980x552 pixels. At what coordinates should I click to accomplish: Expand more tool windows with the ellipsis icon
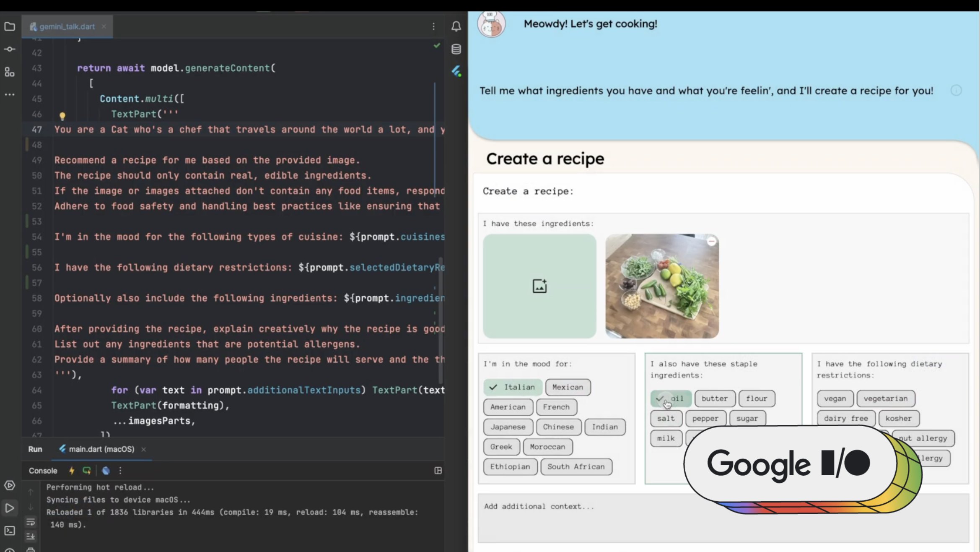[10, 94]
